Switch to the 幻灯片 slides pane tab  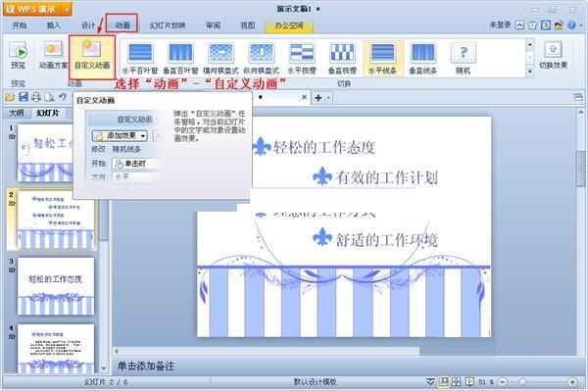[x=48, y=113]
